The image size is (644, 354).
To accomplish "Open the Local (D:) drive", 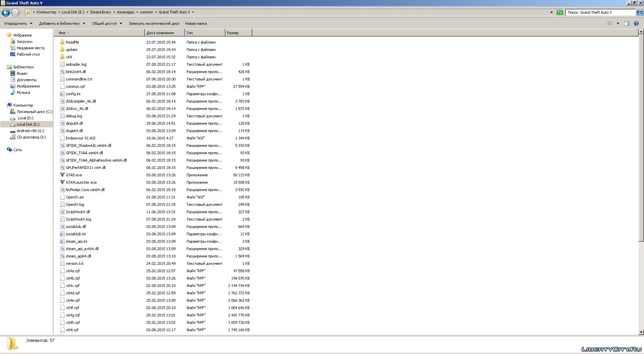I will pos(25,118).
